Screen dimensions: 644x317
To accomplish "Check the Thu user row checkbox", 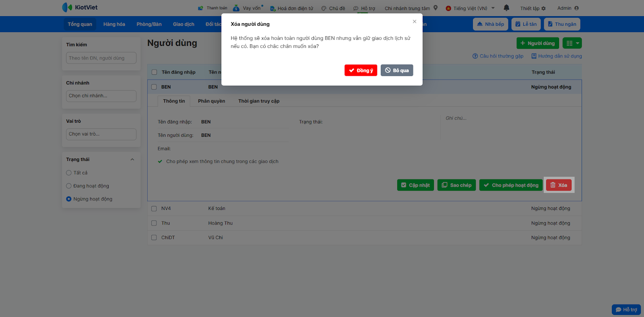I will pyautogui.click(x=154, y=223).
